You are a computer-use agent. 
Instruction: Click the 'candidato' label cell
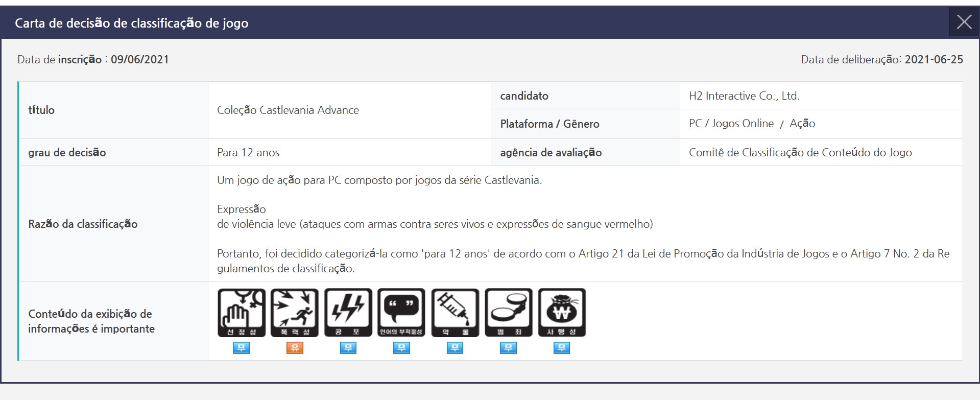pos(585,96)
